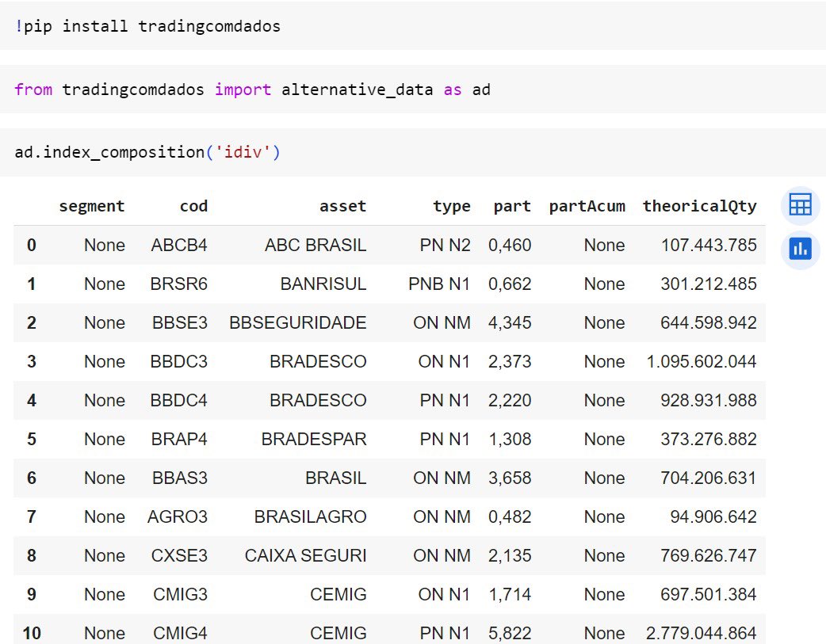The width and height of the screenshot is (826, 644).
Task: Select the CMIG3 cell
Action: [x=180, y=594]
